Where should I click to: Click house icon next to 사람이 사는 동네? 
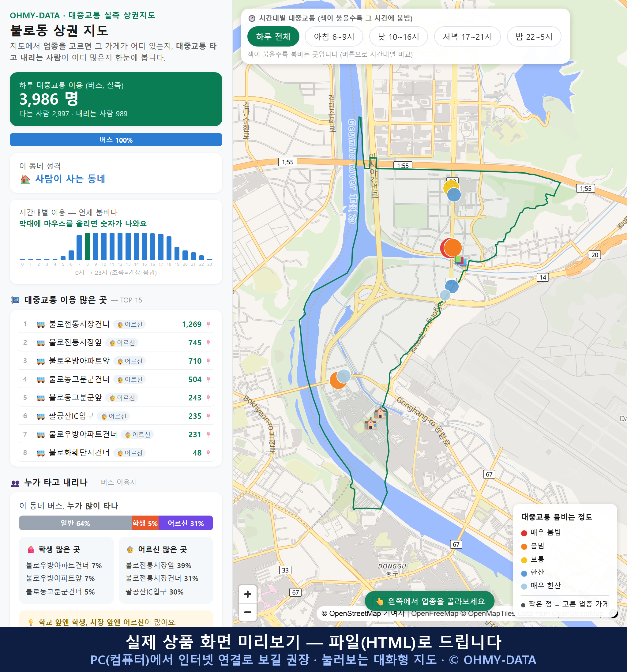25,179
